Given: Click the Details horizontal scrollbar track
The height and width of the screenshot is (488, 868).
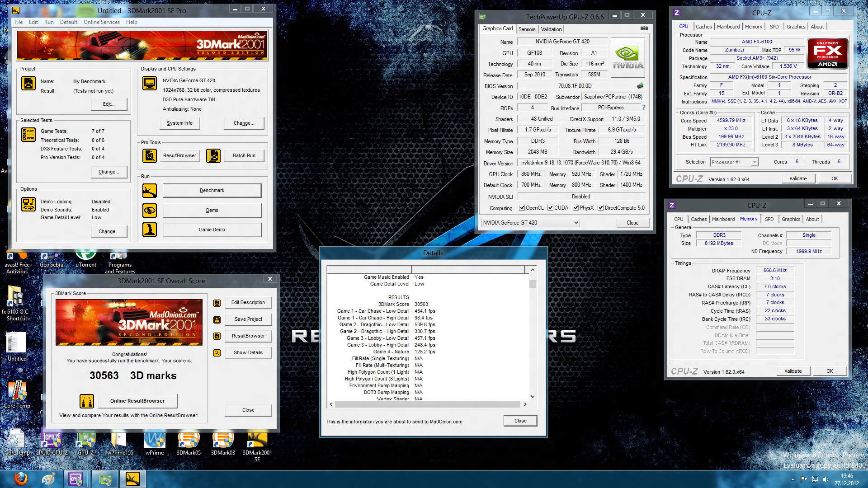Looking at the screenshot, I should pyautogui.click(x=428, y=404).
